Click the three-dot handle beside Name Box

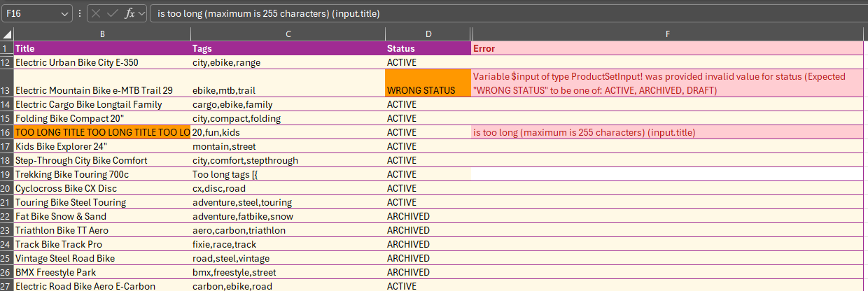click(80, 13)
